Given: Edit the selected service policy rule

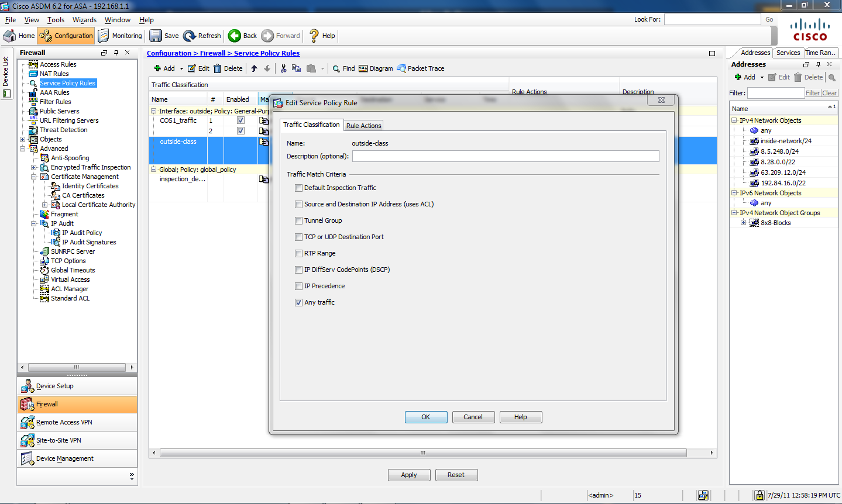Looking at the screenshot, I should [x=198, y=68].
